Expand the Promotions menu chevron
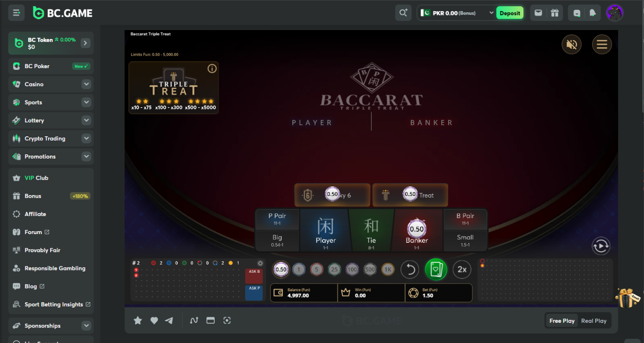 [x=87, y=156]
